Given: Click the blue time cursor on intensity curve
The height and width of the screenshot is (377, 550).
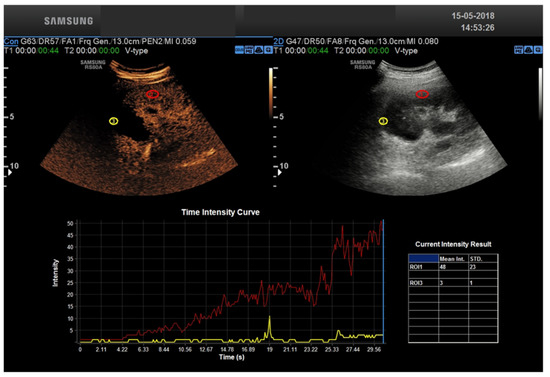Looking at the screenshot, I should click(383, 281).
